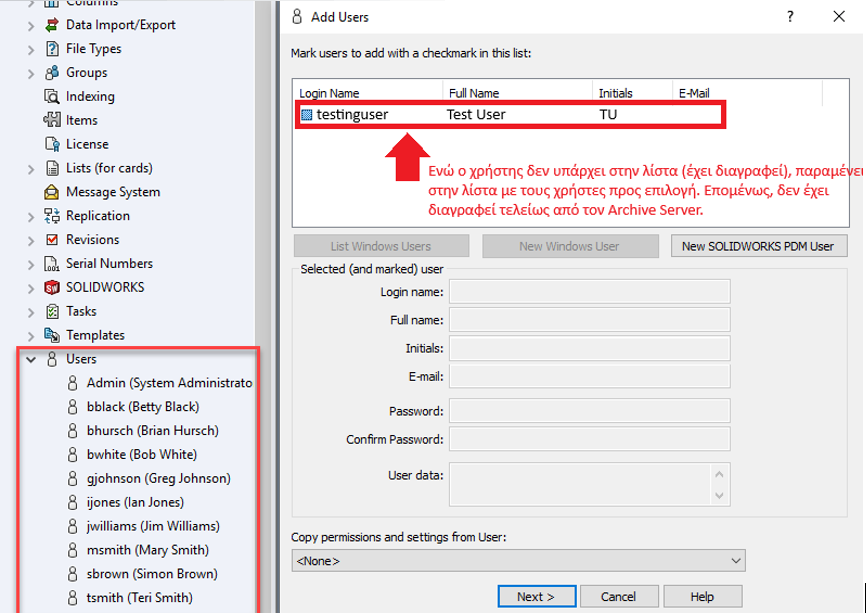Click the Serial Numbers icon
The image size is (867, 613).
coord(52,264)
